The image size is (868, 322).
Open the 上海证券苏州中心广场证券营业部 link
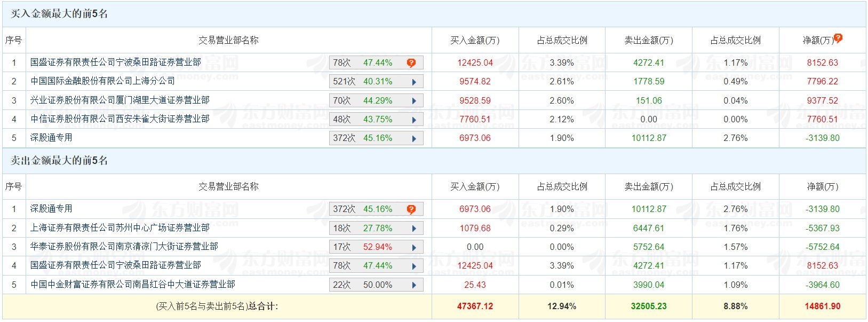pyautogui.click(x=120, y=228)
